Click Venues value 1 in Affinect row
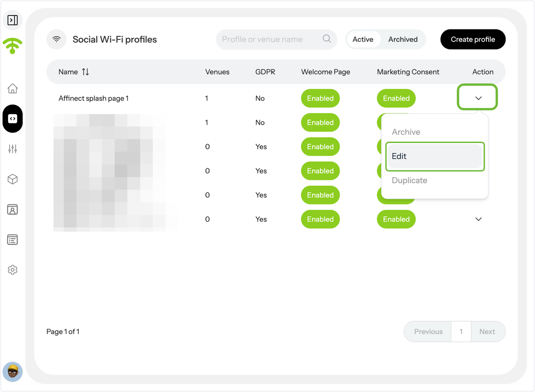Screen dimensions: 535x392 click(207, 98)
